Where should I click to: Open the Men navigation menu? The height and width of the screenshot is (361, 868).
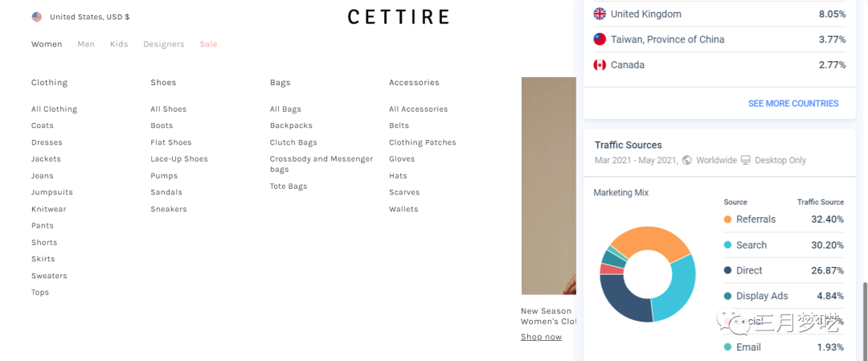click(86, 44)
